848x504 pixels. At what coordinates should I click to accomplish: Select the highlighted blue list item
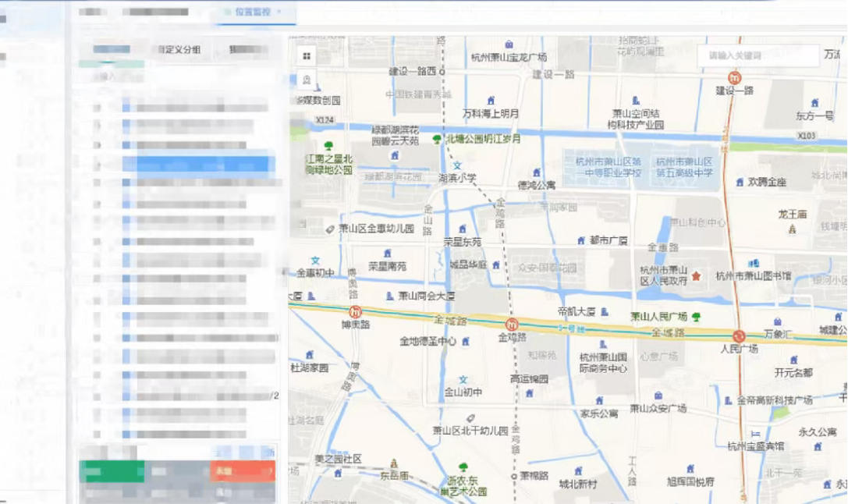[x=204, y=164]
